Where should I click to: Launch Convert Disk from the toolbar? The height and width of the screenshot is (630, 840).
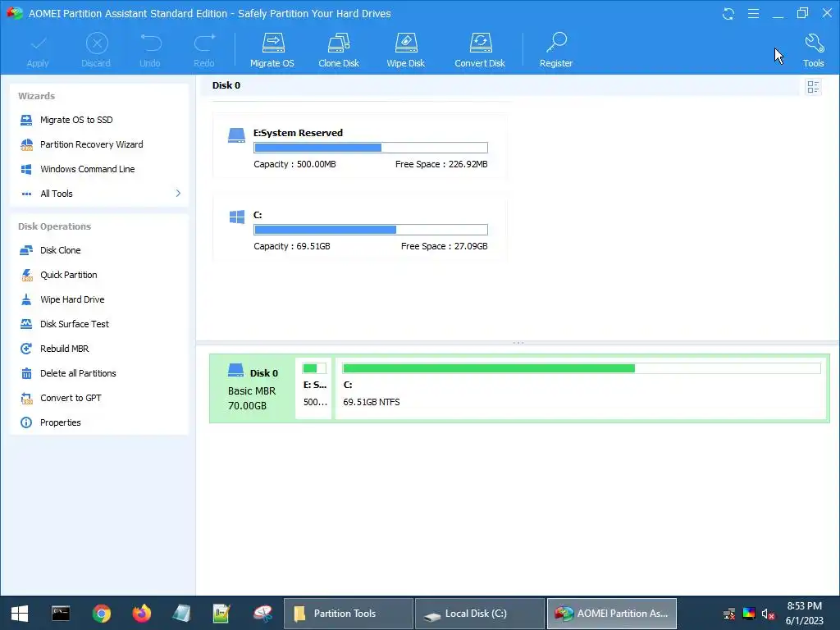pos(480,50)
